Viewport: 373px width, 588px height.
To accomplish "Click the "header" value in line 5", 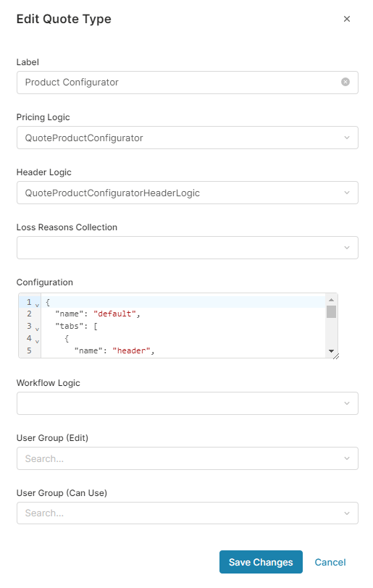I will tap(131, 350).
